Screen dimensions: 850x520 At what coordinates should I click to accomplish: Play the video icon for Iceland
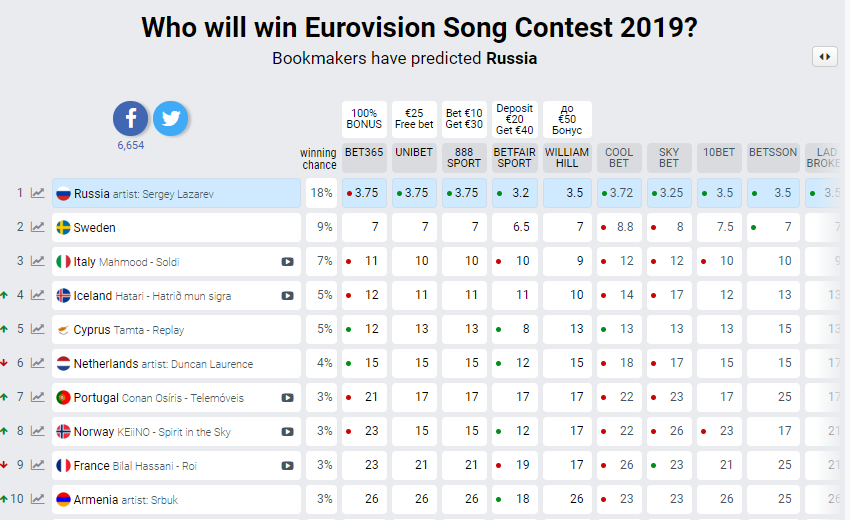coord(288,296)
